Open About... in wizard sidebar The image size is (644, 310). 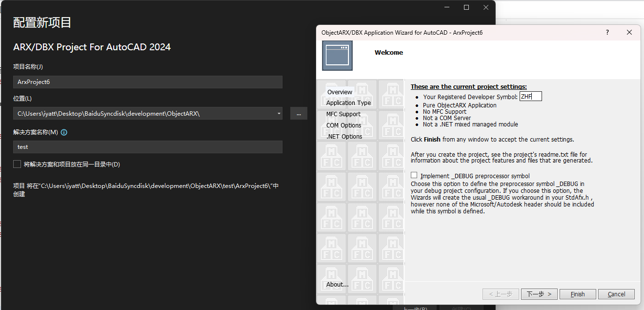[338, 285]
